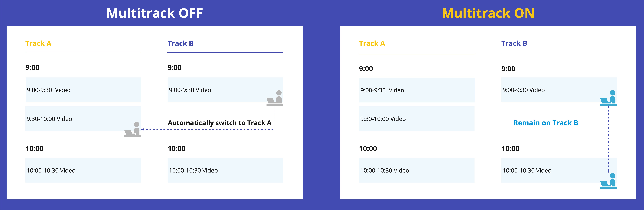The image size is (644, 210).
Task: Click the gray attendee icon at 9:30-10:00 Track A video
Action: pyautogui.click(x=132, y=129)
